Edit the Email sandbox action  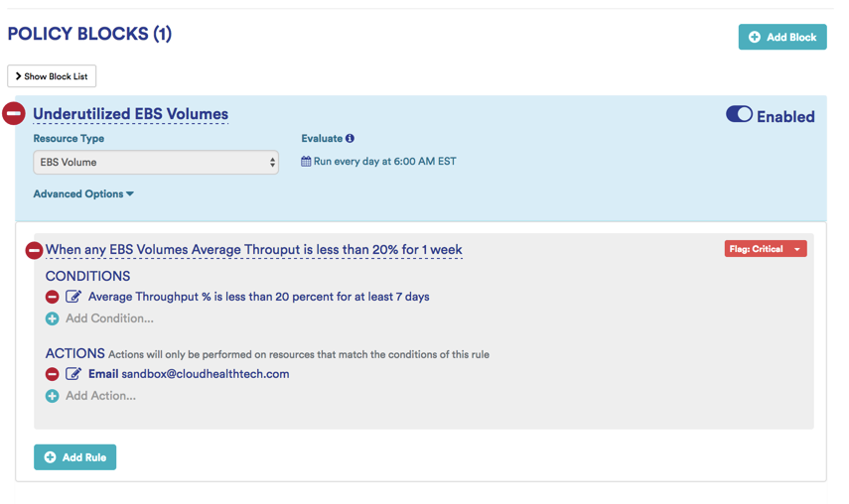[73, 374]
